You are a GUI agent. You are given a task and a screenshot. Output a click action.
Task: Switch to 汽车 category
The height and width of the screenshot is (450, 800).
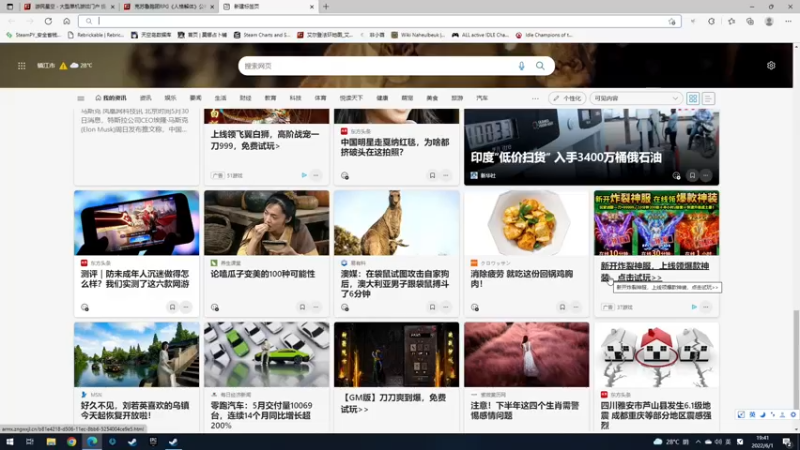pyautogui.click(x=482, y=98)
